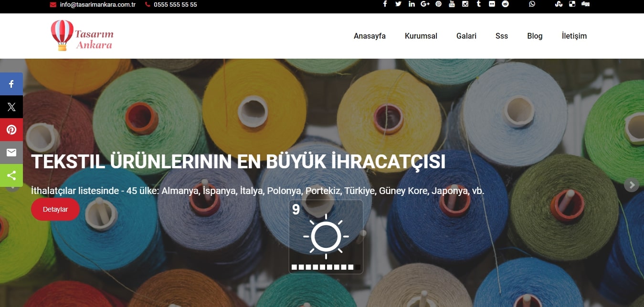The height and width of the screenshot is (307, 644).
Task: Click the red Detaylar button
Action: 55,209
